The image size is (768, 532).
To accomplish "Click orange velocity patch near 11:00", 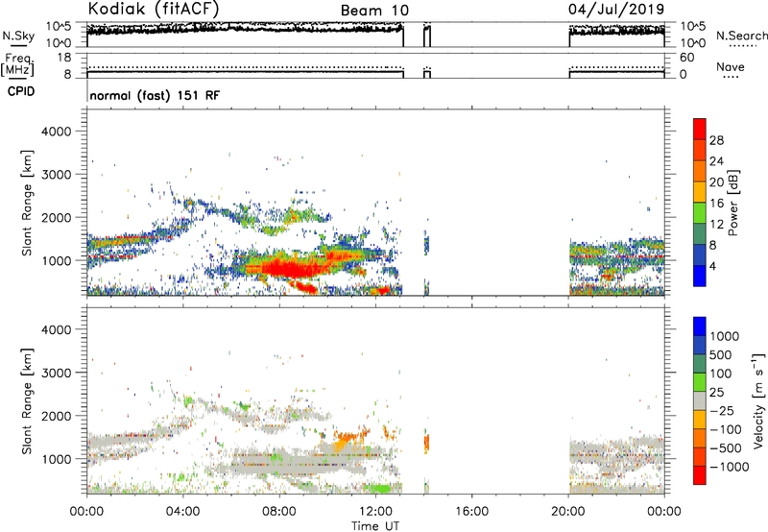I will click(346, 439).
